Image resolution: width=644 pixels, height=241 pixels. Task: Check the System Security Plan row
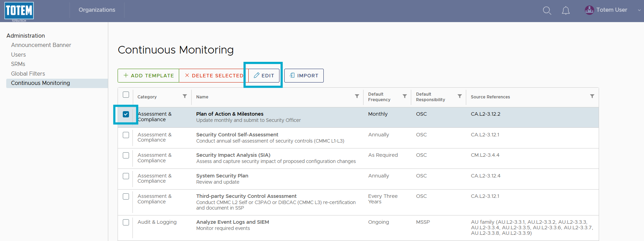tap(126, 176)
